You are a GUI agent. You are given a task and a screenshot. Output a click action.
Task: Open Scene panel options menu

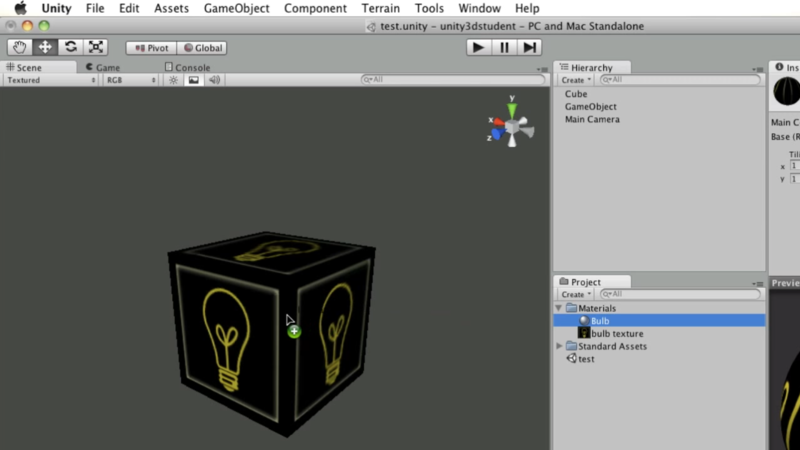point(542,69)
